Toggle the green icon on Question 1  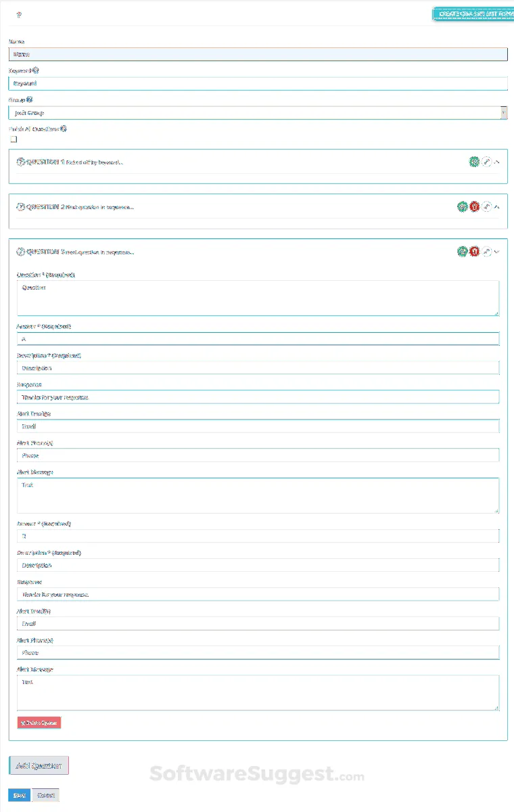(474, 161)
